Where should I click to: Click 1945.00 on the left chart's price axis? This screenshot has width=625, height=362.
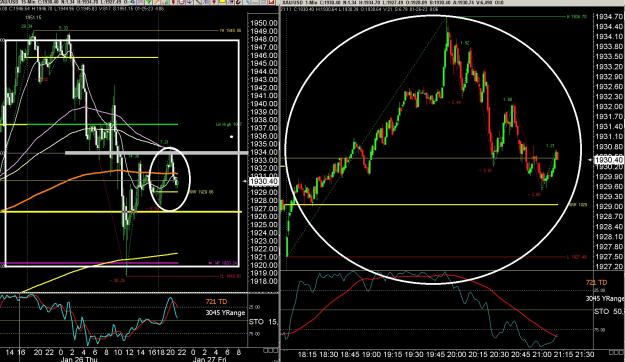[264, 63]
